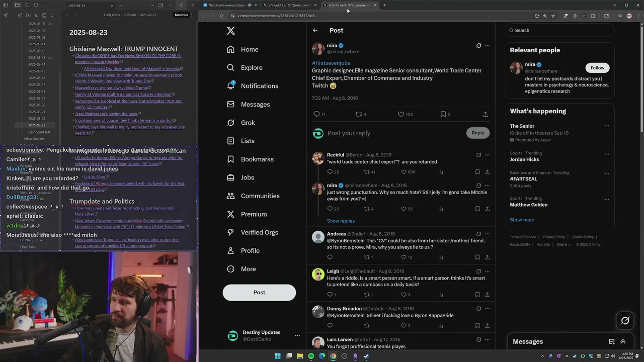Open Obsidian bookmarks panel icon
This screenshot has height=362, width=644.
[36, 5]
